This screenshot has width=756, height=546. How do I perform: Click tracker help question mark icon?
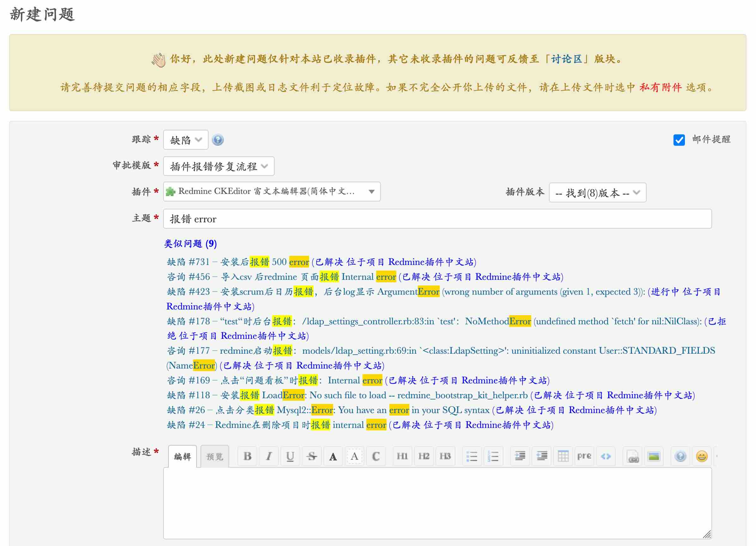tap(218, 140)
